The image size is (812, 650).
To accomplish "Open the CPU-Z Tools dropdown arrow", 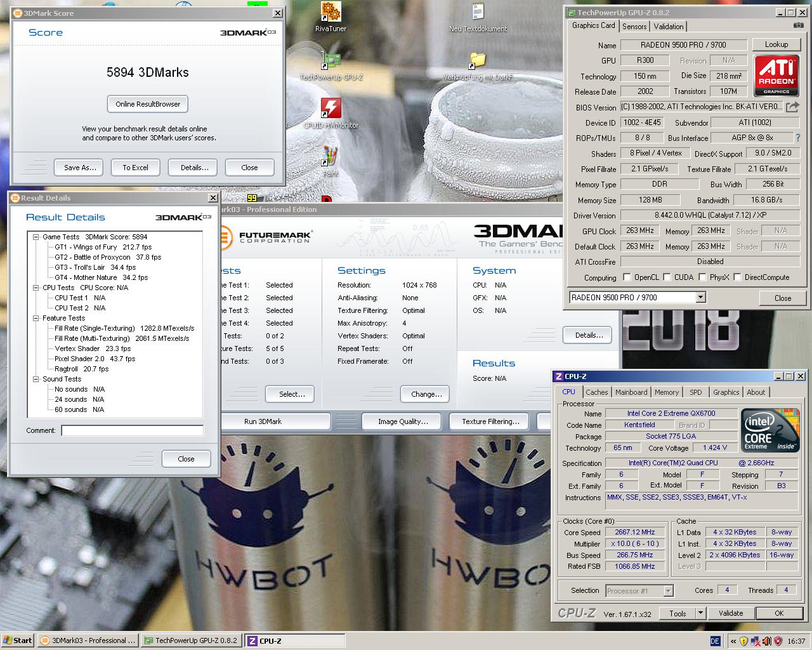I will [x=700, y=613].
